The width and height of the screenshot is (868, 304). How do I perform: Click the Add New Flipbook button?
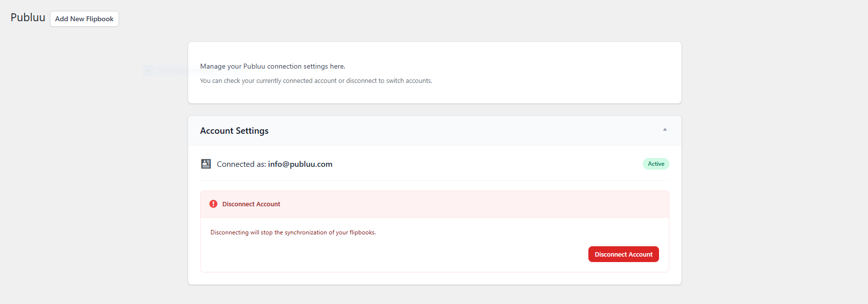click(x=84, y=19)
